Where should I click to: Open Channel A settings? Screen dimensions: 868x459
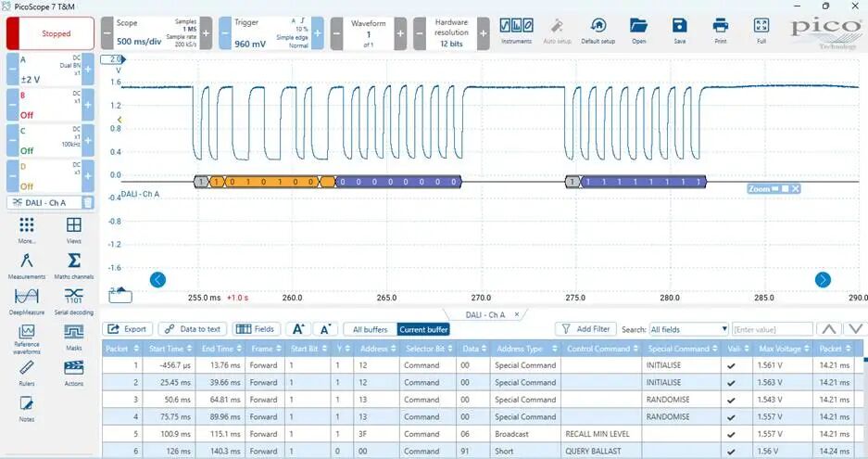[50, 70]
